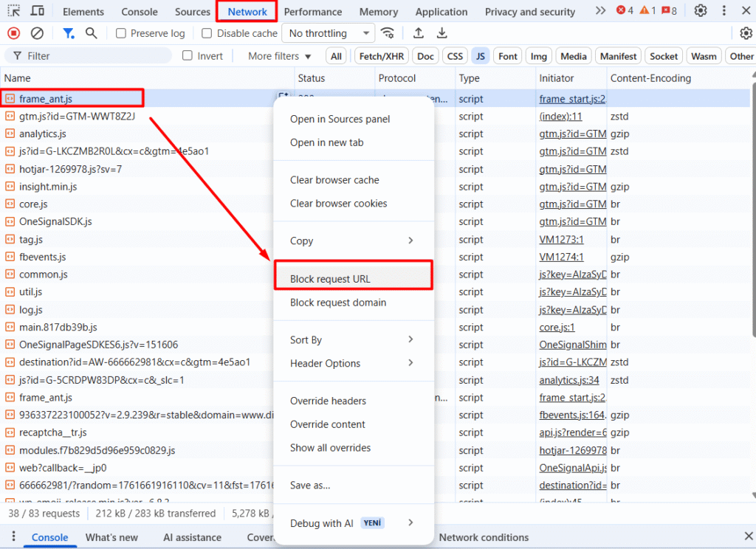
Task: Expand the More filters dropdown
Action: [x=280, y=56]
